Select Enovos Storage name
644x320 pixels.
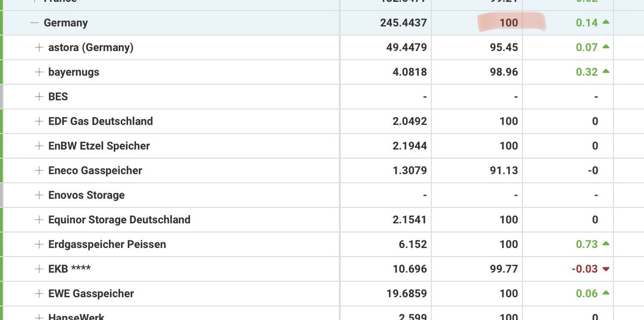tap(86, 195)
